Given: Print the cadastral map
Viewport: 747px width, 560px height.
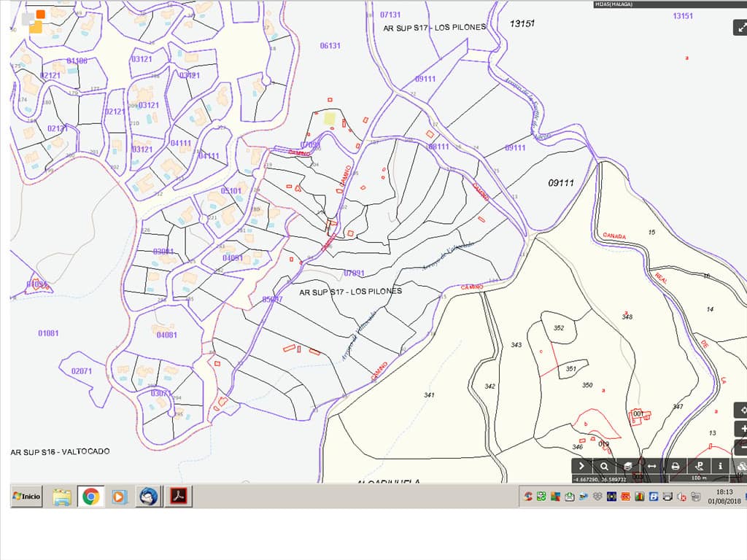Looking at the screenshot, I should (x=676, y=466).
